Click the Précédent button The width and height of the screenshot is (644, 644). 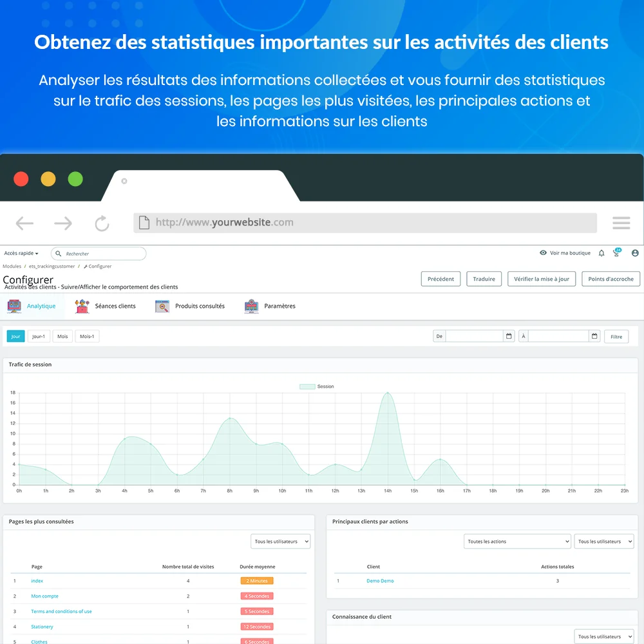pyautogui.click(x=440, y=279)
